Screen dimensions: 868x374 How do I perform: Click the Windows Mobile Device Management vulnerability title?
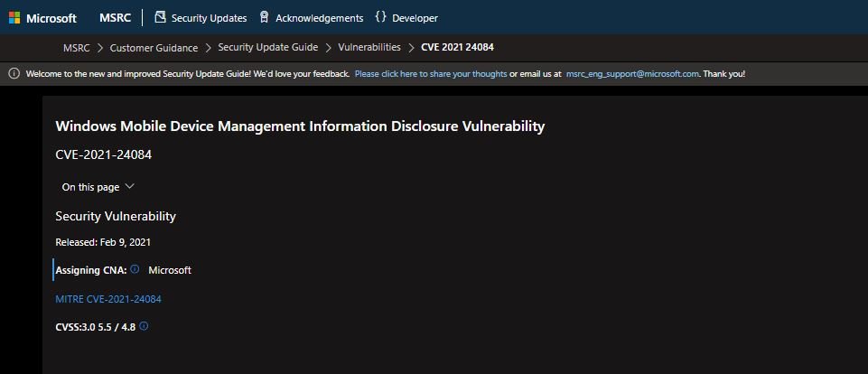pos(300,126)
